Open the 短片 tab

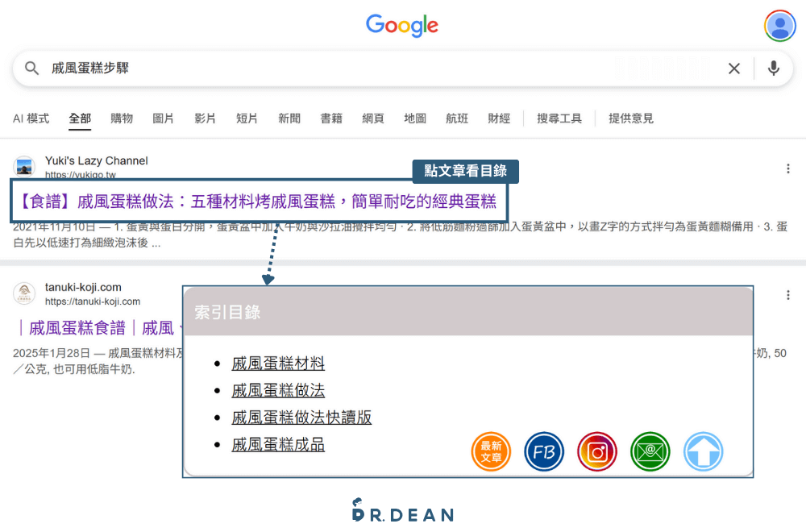[x=247, y=118]
